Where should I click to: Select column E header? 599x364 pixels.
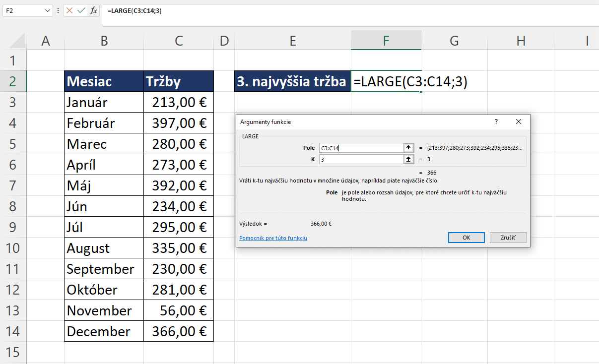coord(293,41)
